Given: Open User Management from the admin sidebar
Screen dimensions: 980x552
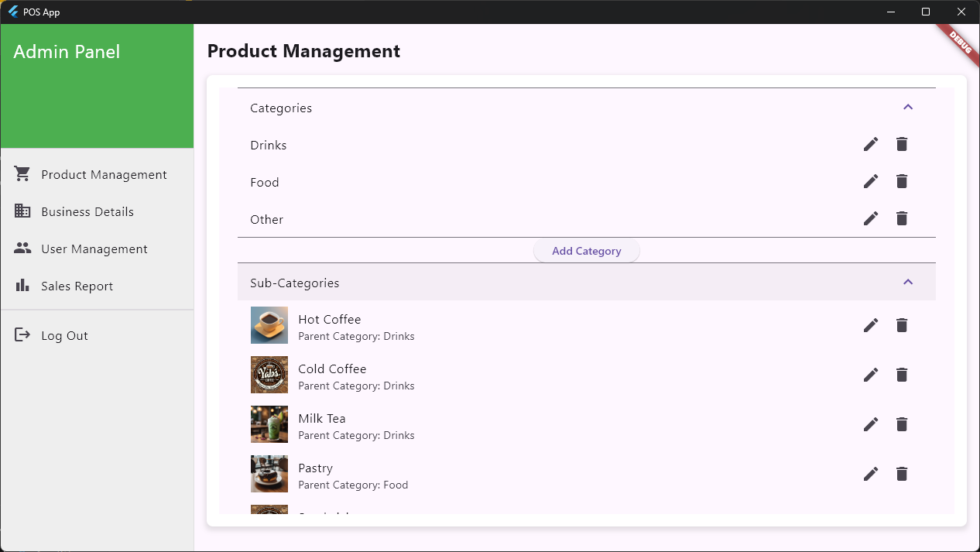Looking at the screenshot, I should 94,249.
